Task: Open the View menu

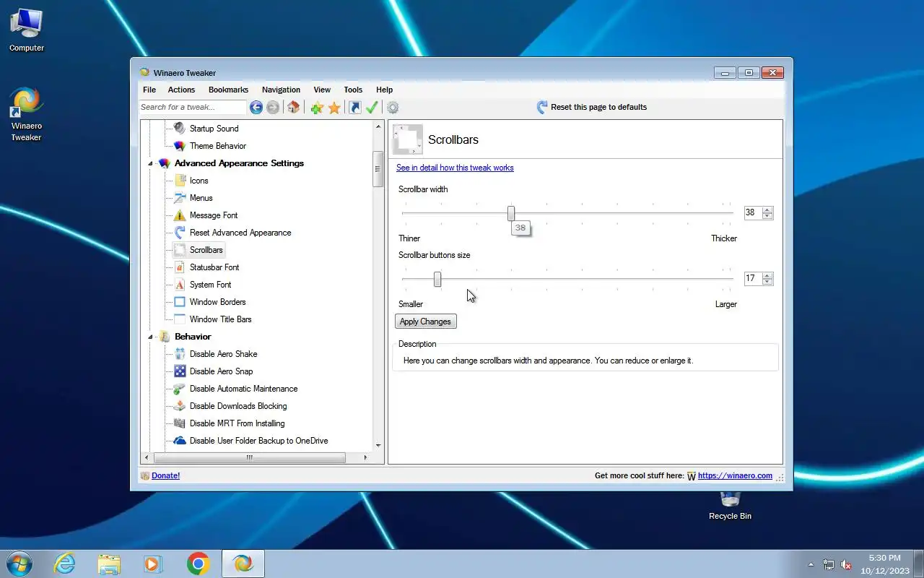Action: 322,90
